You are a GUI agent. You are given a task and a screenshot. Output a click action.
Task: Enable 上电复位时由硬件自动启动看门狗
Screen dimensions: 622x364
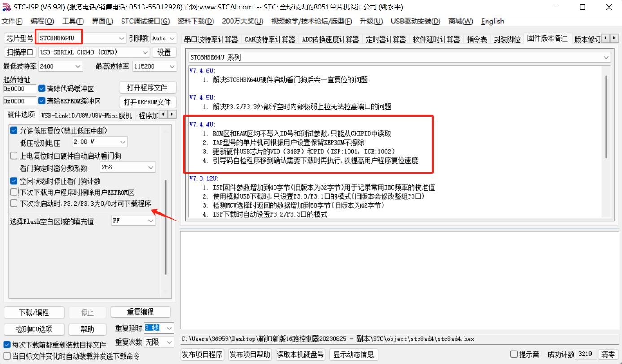coord(14,156)
